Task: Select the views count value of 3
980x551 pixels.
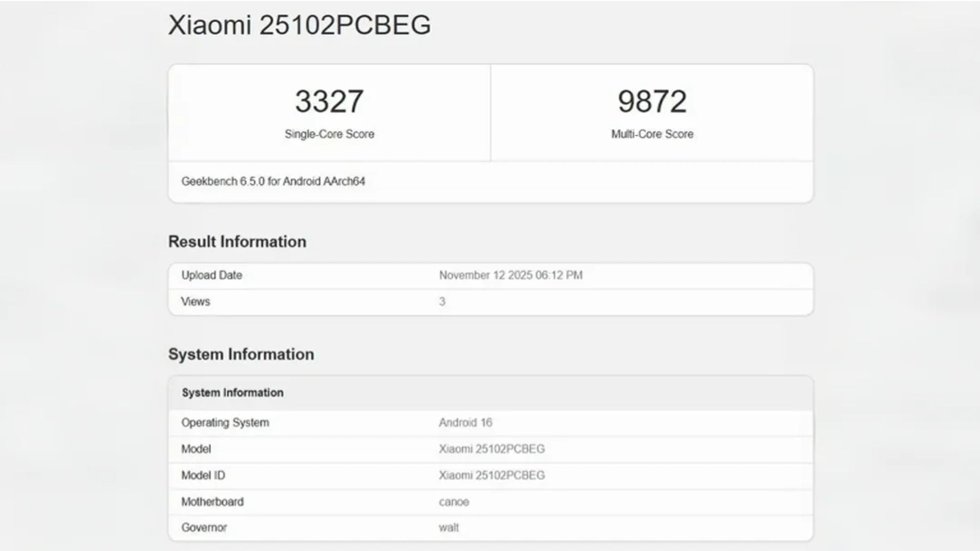Action: [x=443, y=302]
